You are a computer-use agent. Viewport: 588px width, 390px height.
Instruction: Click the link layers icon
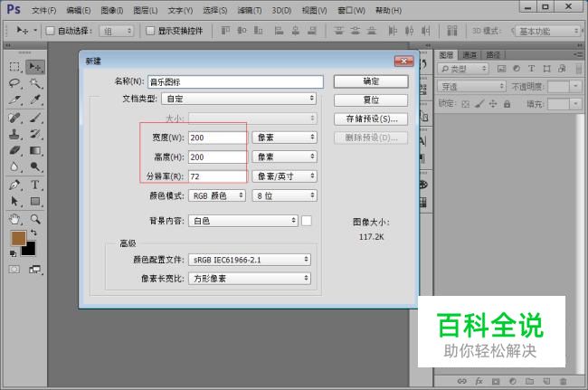click(462, 381)
